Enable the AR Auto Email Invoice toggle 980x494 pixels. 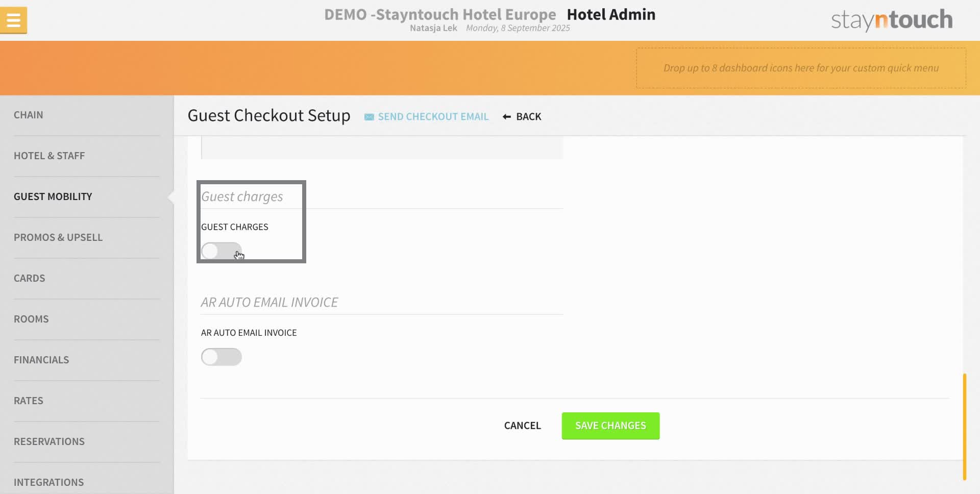tap(221, 357)
